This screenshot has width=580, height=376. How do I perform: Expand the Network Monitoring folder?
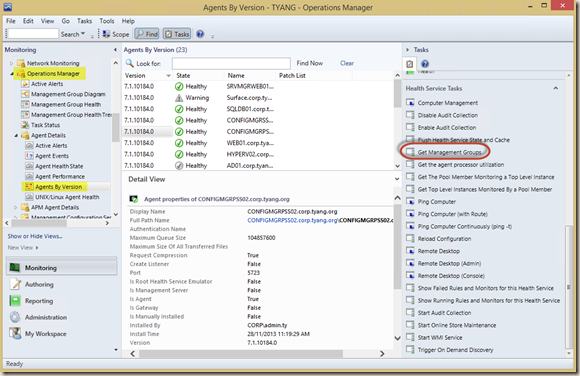tap(11, 63)
